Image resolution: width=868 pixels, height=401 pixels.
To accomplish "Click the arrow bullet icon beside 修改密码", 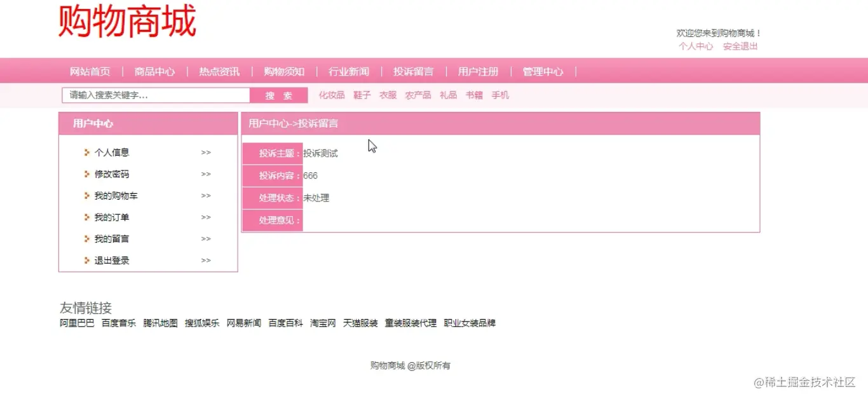I will (x=87, y=174).
